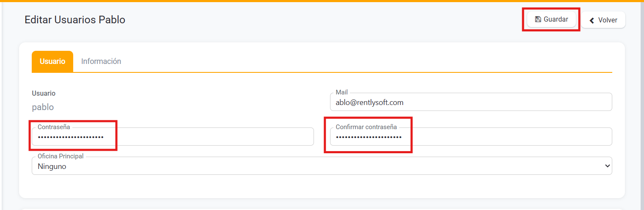This screenshot has width=644, height=210.
Task: Select the 'Ninguno' value text
Action: tap(52, 166)
